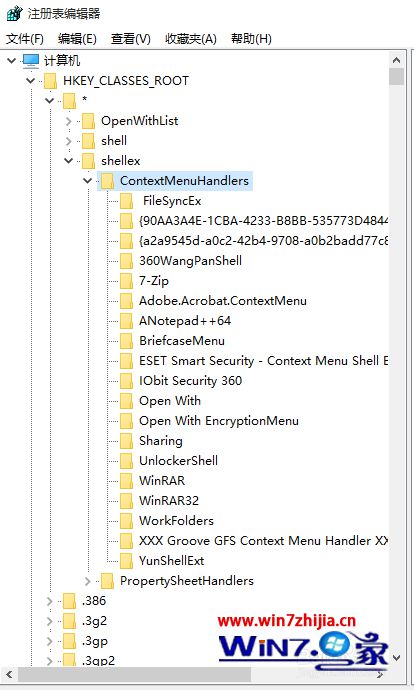Collapse the ContextMenuHandlers key

88,181
